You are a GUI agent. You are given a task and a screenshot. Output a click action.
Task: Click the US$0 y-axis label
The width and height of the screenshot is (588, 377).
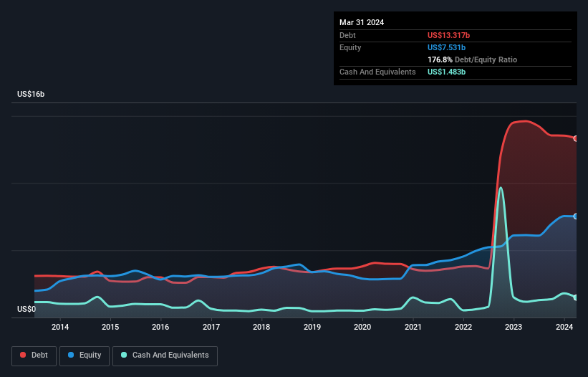[x=26, y=309]
